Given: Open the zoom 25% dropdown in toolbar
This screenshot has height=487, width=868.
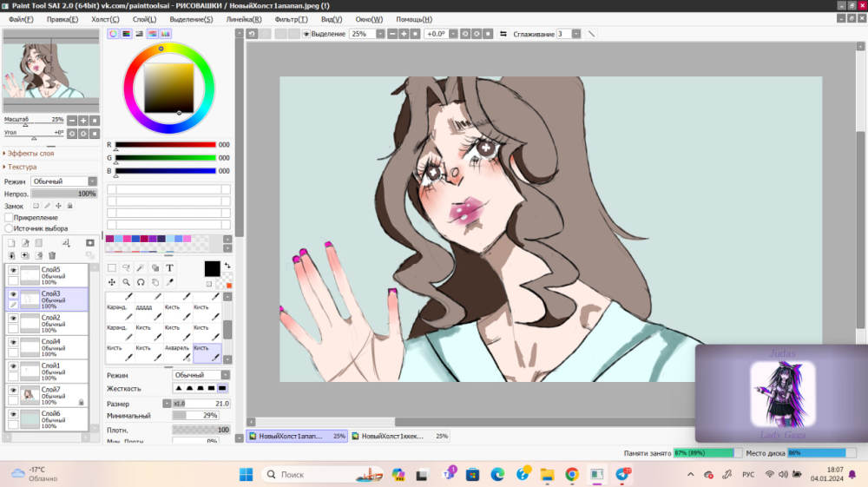Looking at the screenshot, I should pos(380,34).
